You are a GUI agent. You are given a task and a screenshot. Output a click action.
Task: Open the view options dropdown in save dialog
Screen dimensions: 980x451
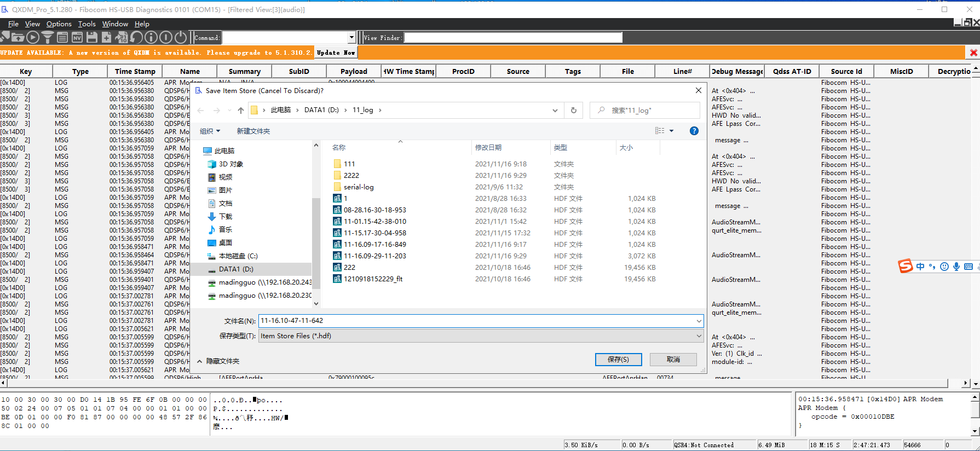pos(671,131)
